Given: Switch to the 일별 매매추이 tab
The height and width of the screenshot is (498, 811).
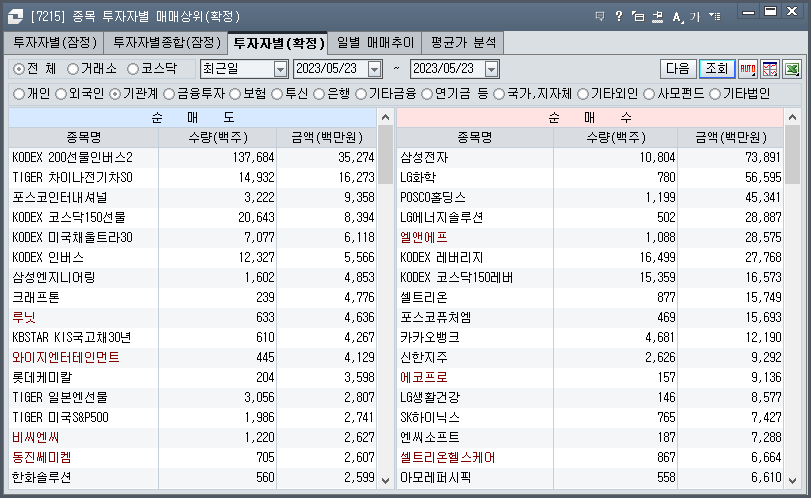Looking at the screenshot, I should point(375,42).
